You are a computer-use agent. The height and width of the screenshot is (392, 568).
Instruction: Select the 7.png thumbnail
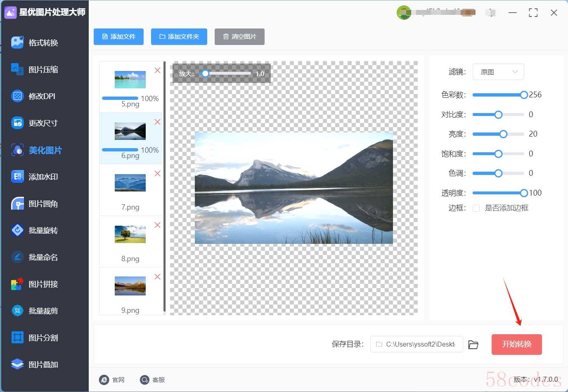130,183
